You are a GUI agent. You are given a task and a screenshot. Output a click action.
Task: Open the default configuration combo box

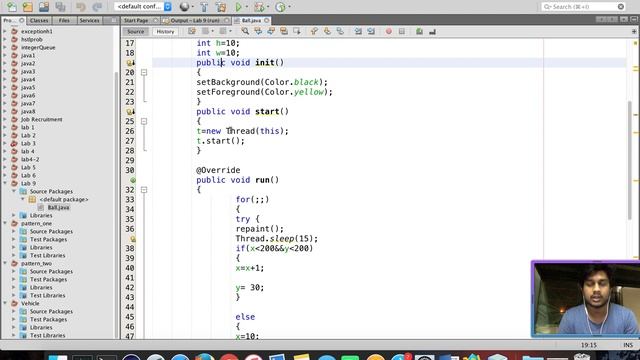[143, 7]
